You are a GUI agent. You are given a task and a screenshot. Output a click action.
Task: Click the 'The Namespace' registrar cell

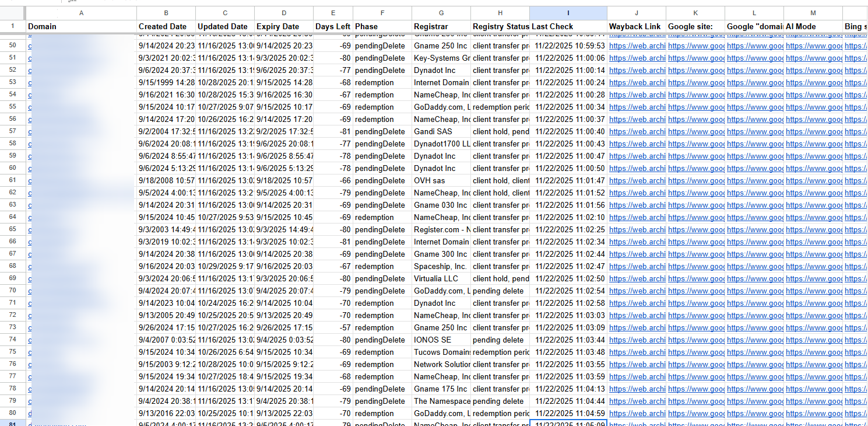tap(441, 401)
